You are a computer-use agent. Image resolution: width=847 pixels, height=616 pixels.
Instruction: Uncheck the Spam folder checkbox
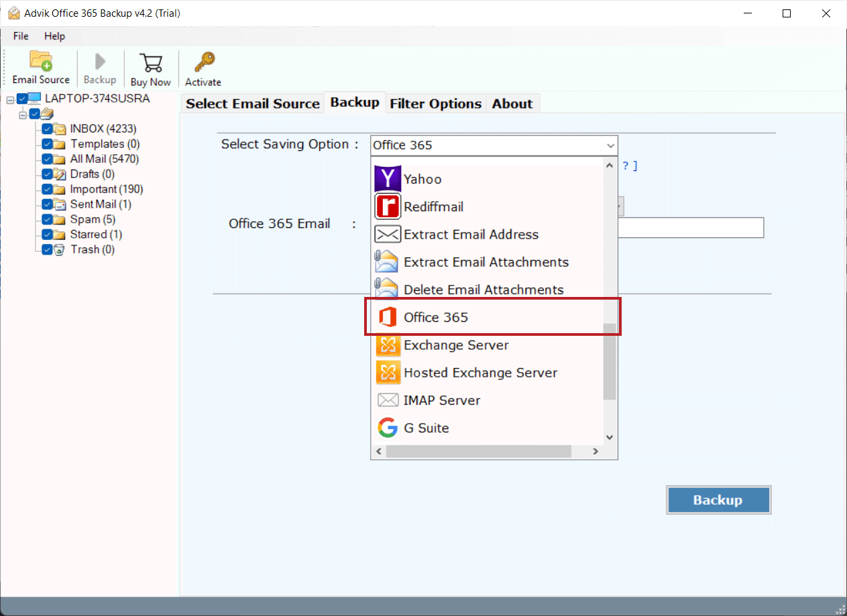47,219
